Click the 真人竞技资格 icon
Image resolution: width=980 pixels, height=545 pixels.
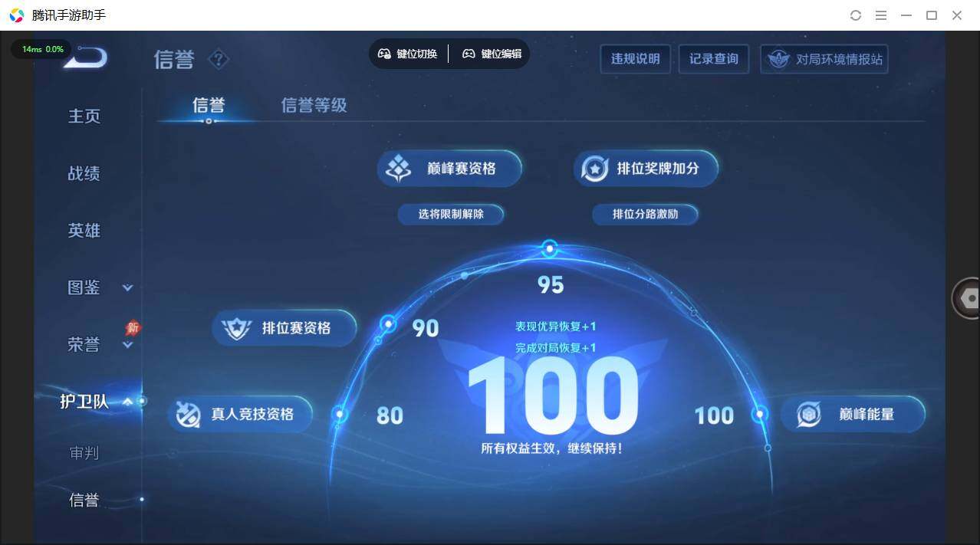188,415
